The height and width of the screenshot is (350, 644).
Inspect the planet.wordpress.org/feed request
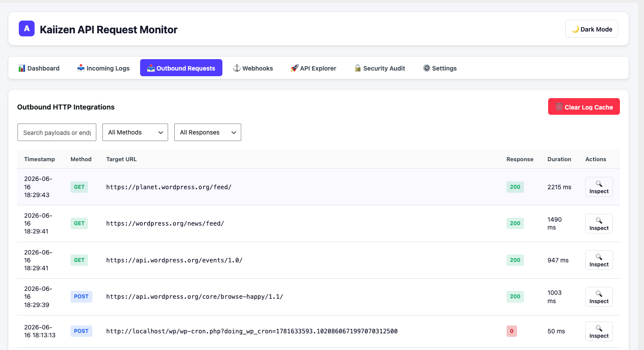[599, 187]
